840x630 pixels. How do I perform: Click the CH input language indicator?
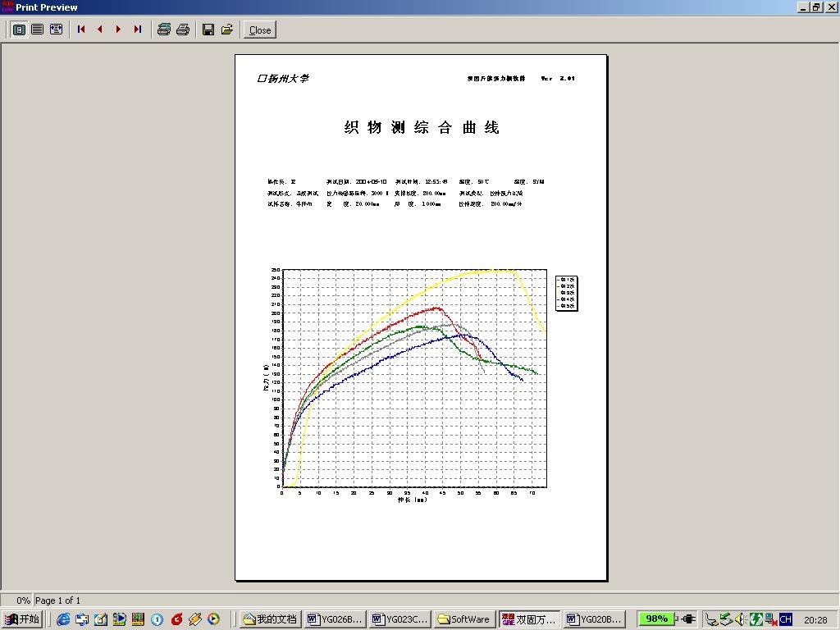coord(786,619)
